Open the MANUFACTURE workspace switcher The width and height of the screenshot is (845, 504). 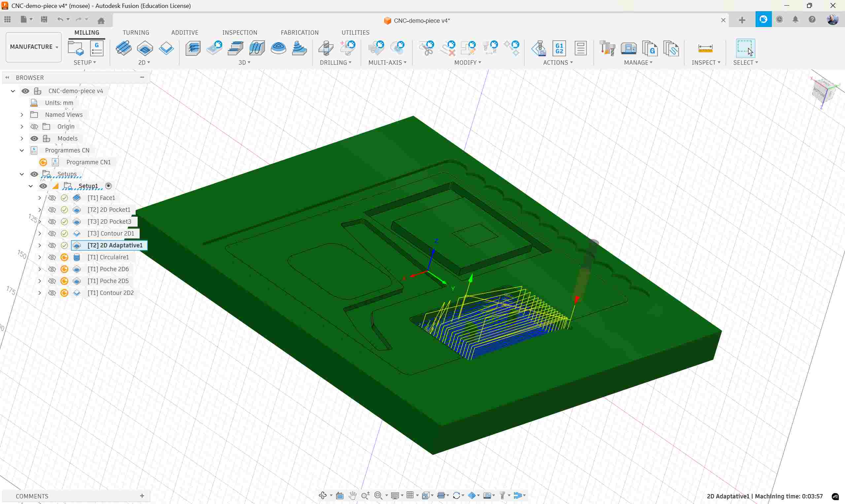33,47
